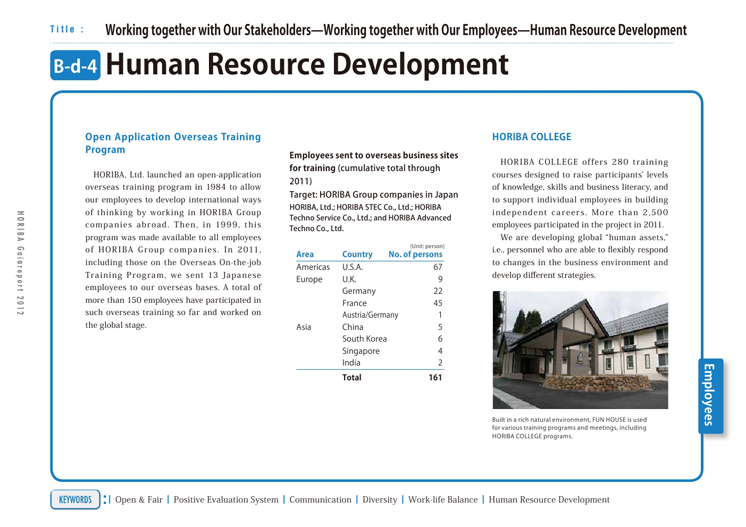The height and width of the screenshot is (527, 746).
Task: Click the '(Unit: person)' note
Action: tap(427, 246)
